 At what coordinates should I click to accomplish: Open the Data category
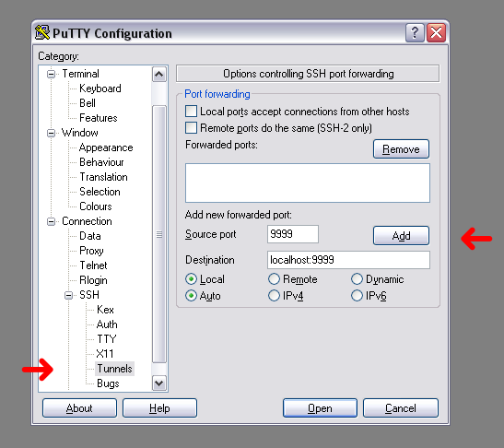coord(90,236)
